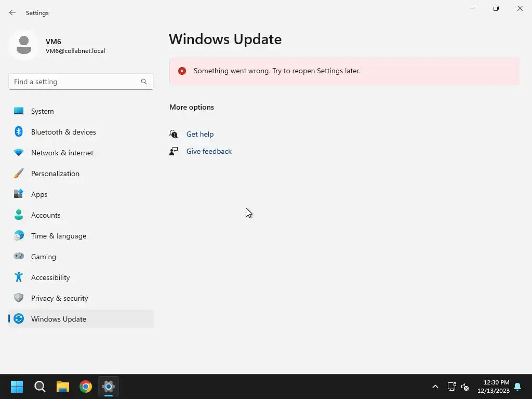Go back using the Settings back arrow
The image size is (532, 399).
tap(12, 12)
